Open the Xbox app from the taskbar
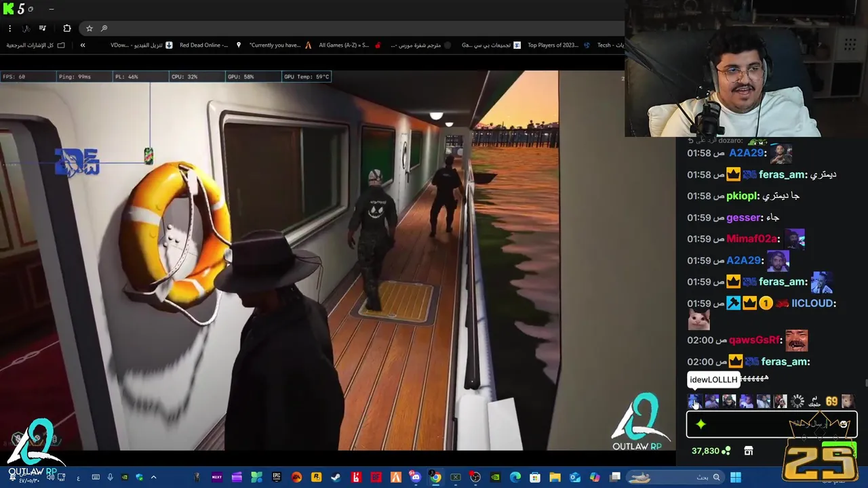This screenshot has height=488, width=868. coord(456,477)
